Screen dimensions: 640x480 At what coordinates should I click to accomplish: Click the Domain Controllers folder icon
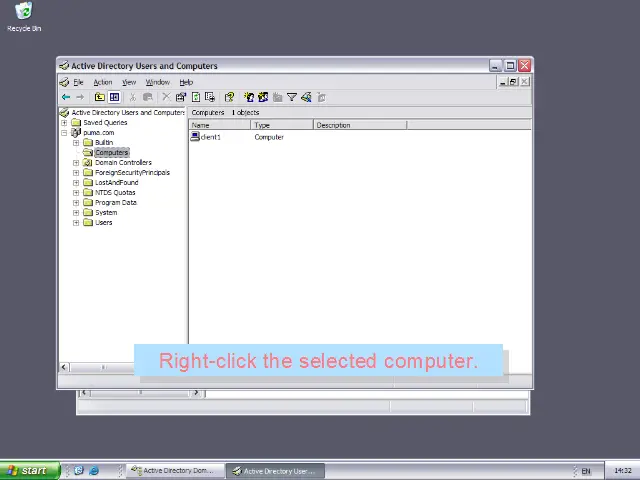click(x=88, y=162)
